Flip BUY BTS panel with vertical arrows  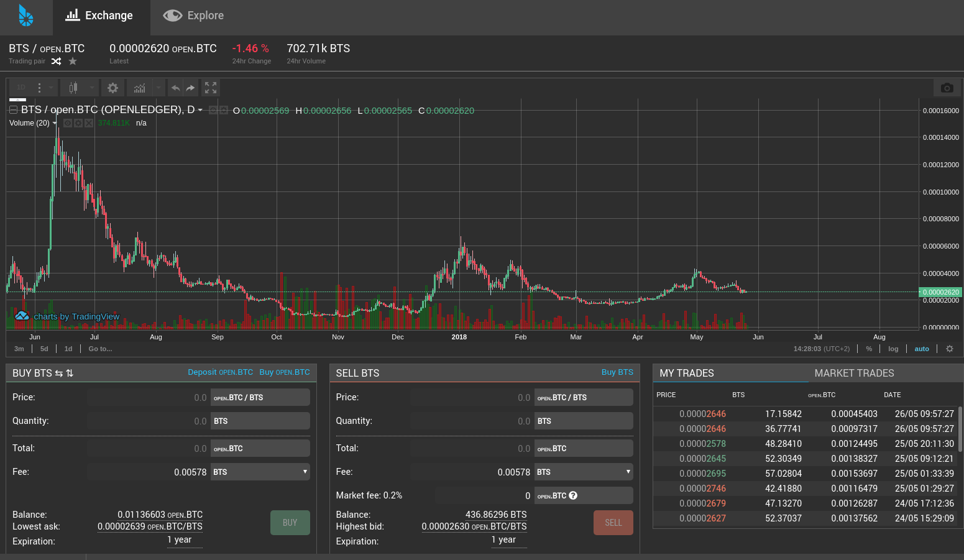[x=70, y=373]
